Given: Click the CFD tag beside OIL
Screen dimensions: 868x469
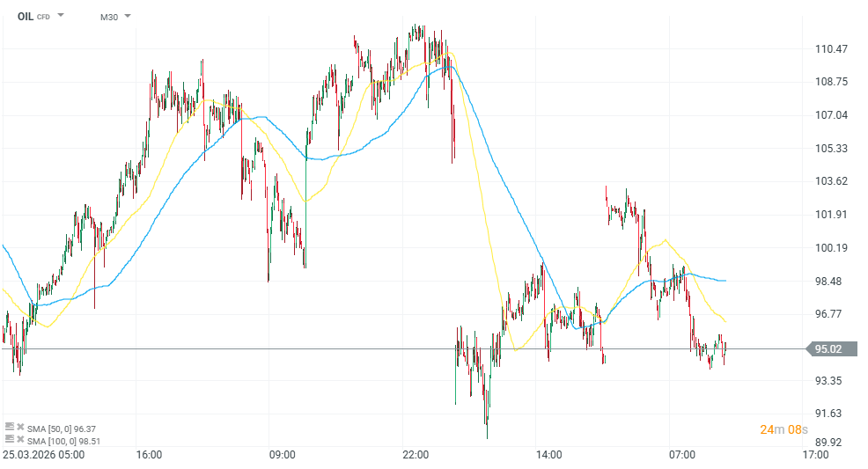Looking at the screenshot, I should point(43,17).
